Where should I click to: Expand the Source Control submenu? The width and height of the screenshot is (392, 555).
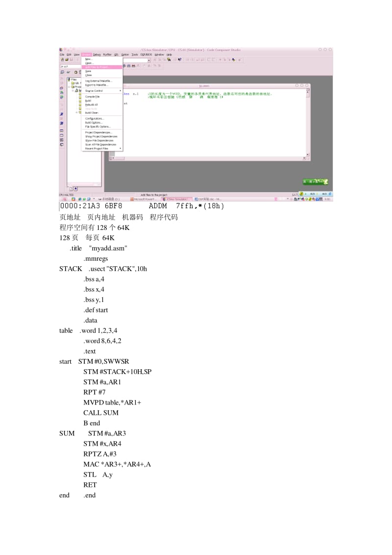pyautogui.click(x=102, y=91)
